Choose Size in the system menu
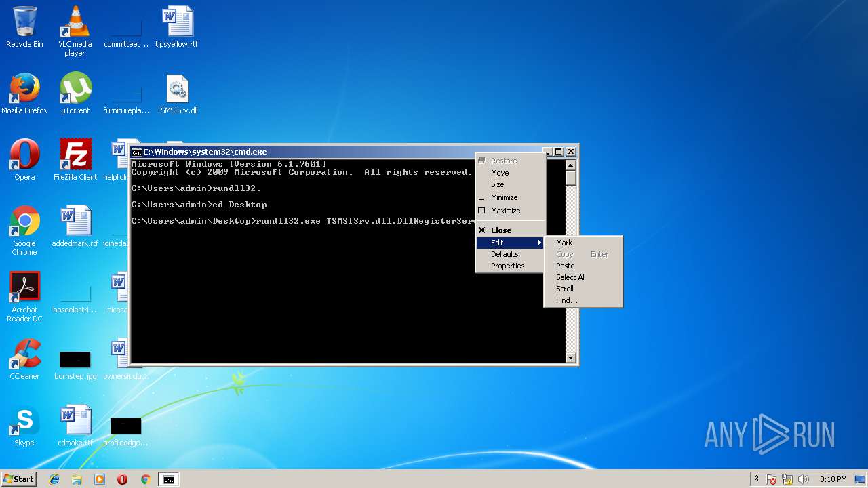Image resolution: width=868 pixels, height=488 pixels. click(511, 184)
